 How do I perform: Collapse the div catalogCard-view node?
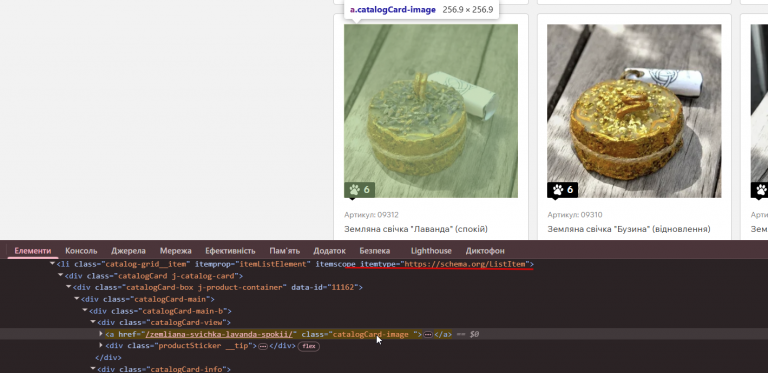click(x=94, y=322)
